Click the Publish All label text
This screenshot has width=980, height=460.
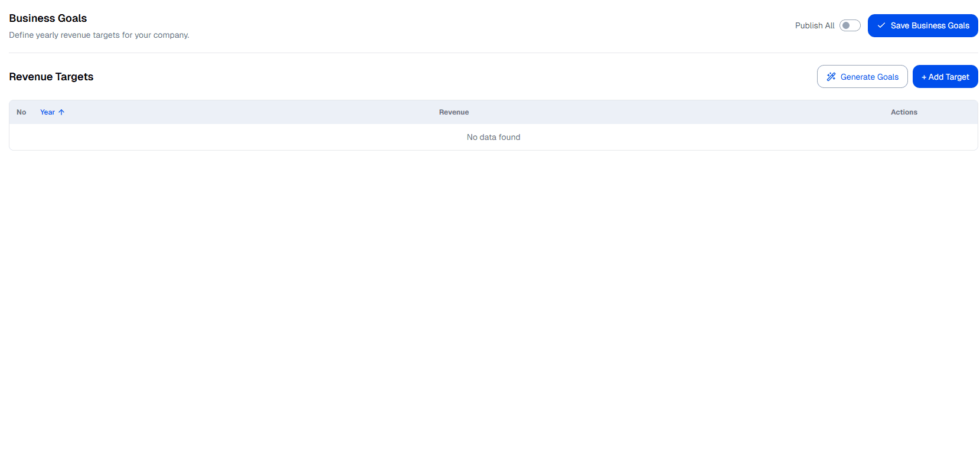[x=815, y=25]
